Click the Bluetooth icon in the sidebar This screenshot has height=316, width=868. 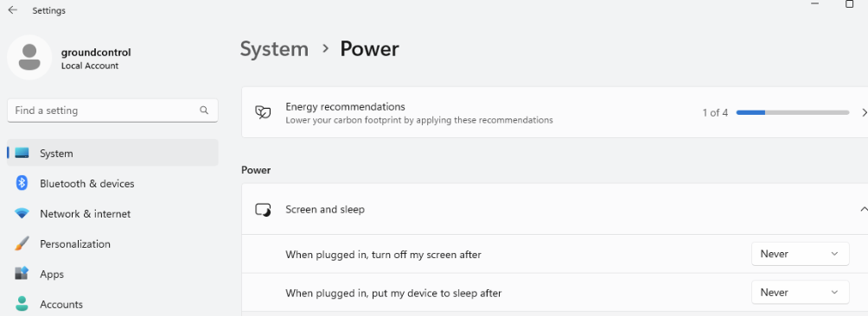pyautogui.click(x=22, y=183)
